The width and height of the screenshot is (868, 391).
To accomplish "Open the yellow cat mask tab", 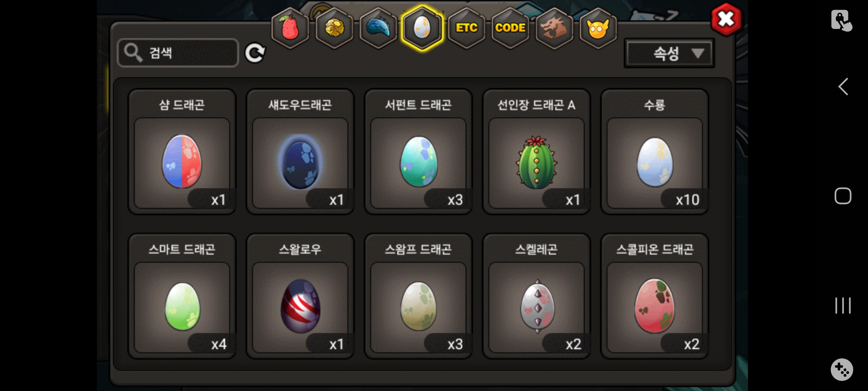I will (x=598, y=28).
